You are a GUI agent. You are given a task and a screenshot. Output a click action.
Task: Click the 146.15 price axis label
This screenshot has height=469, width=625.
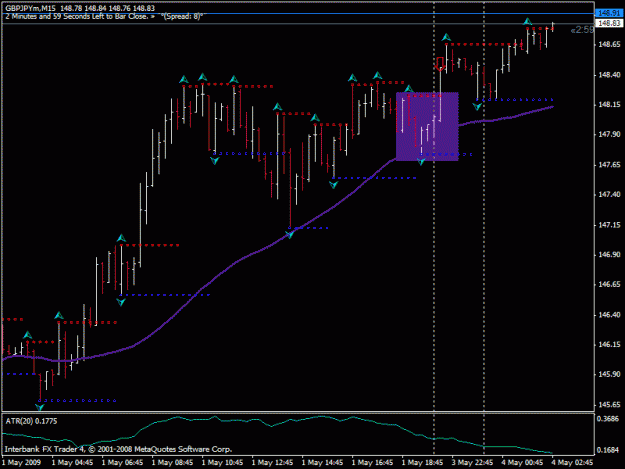coord(609,345)
